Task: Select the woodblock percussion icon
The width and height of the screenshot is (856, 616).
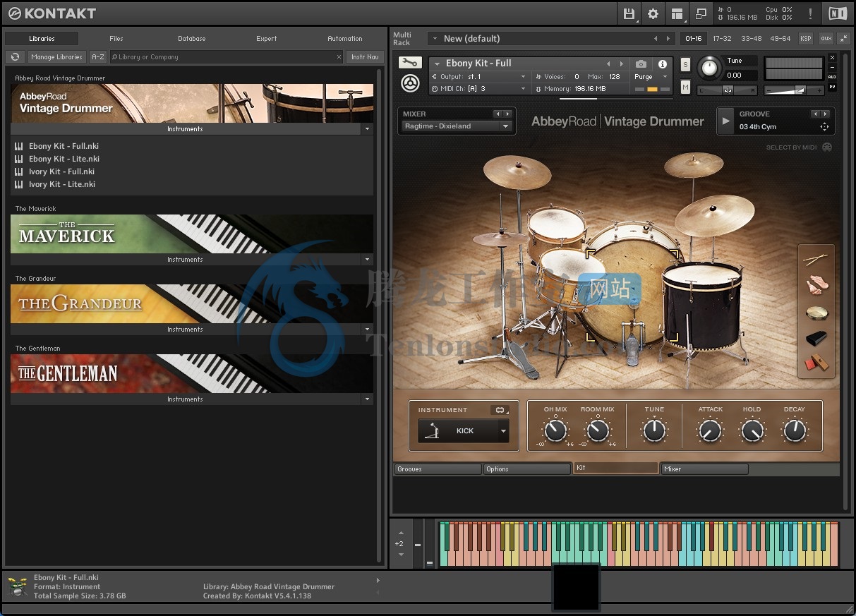Action: coord(816,363)
